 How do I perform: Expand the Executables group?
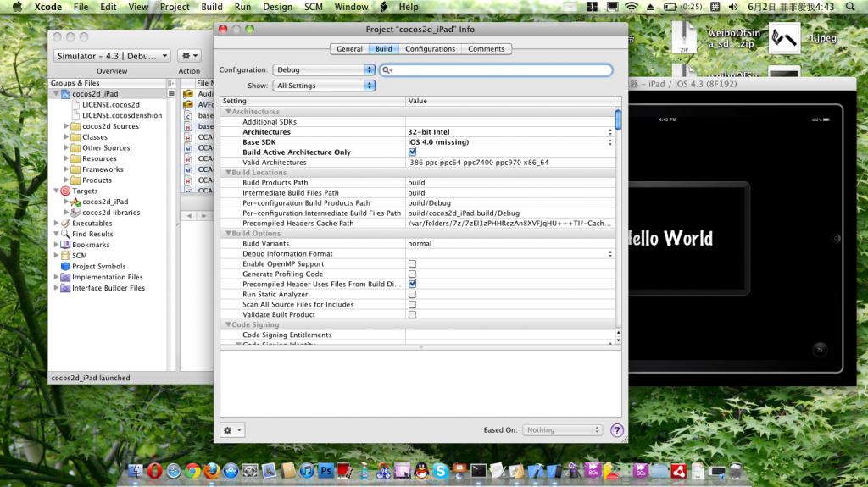point(56,223)
